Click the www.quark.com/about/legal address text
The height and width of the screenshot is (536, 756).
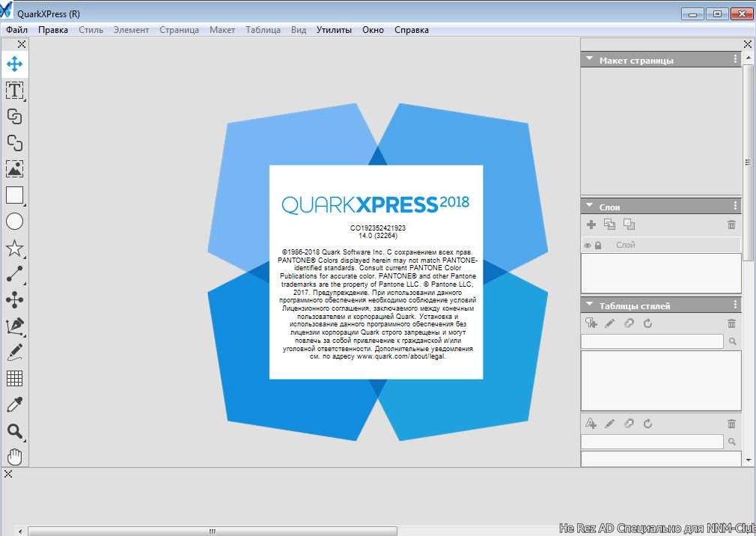coord(400,356)
